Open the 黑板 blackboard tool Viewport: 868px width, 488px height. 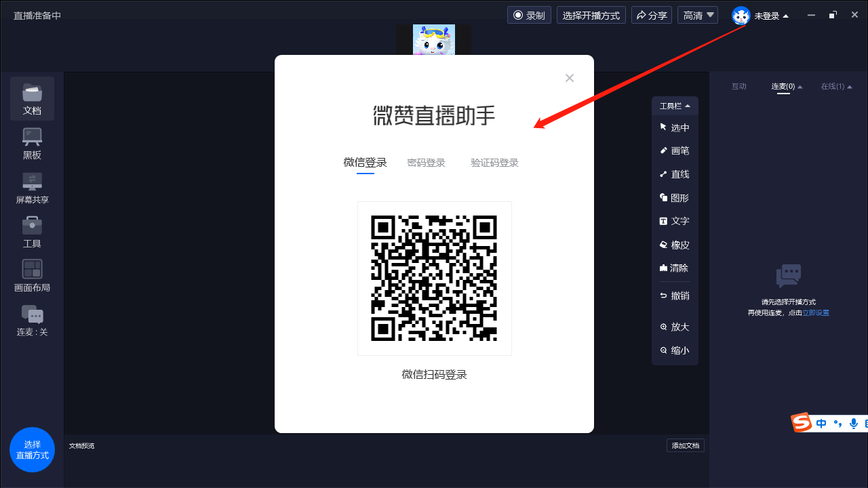tap(32, 144)
